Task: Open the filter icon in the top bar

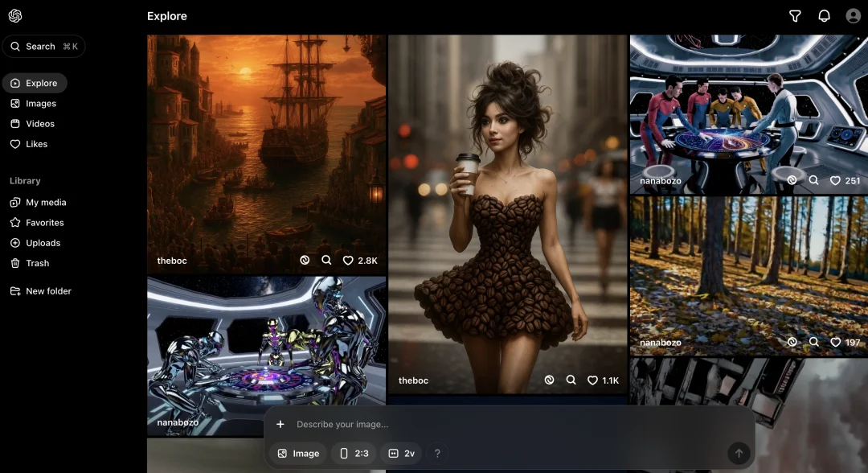Action: pyautogui.click(x=795, y=16)
